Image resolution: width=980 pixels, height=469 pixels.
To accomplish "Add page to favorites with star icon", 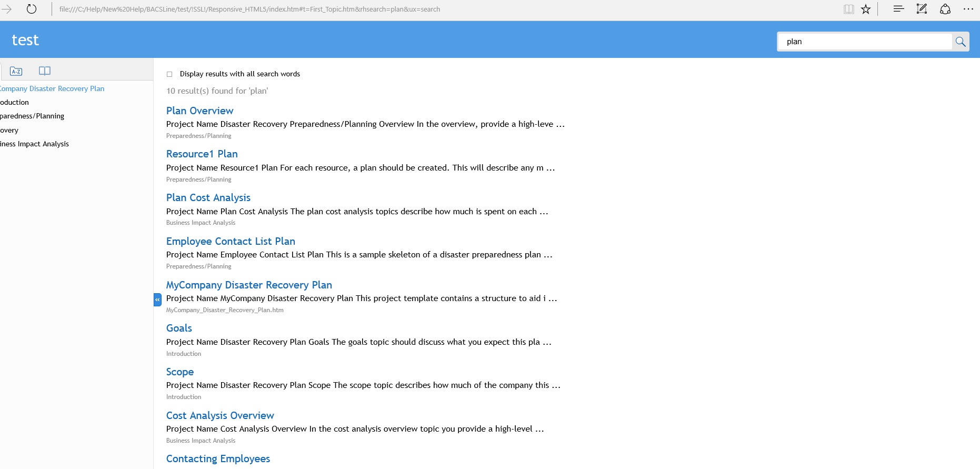I will [x=866, y=9].
